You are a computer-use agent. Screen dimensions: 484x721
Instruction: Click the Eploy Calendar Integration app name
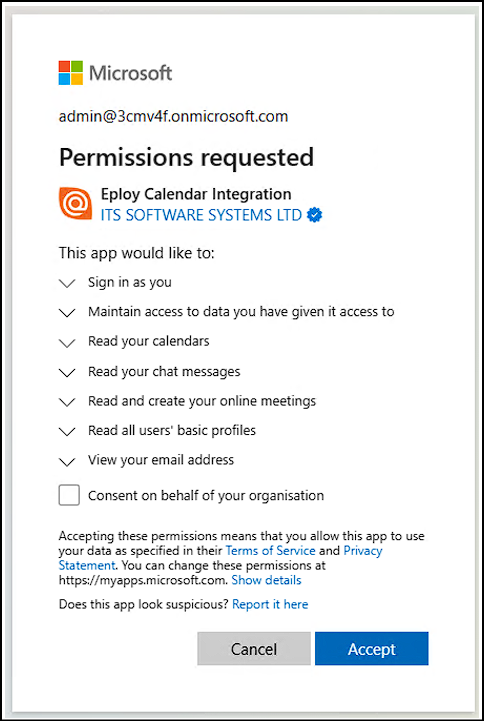point(196,194)
